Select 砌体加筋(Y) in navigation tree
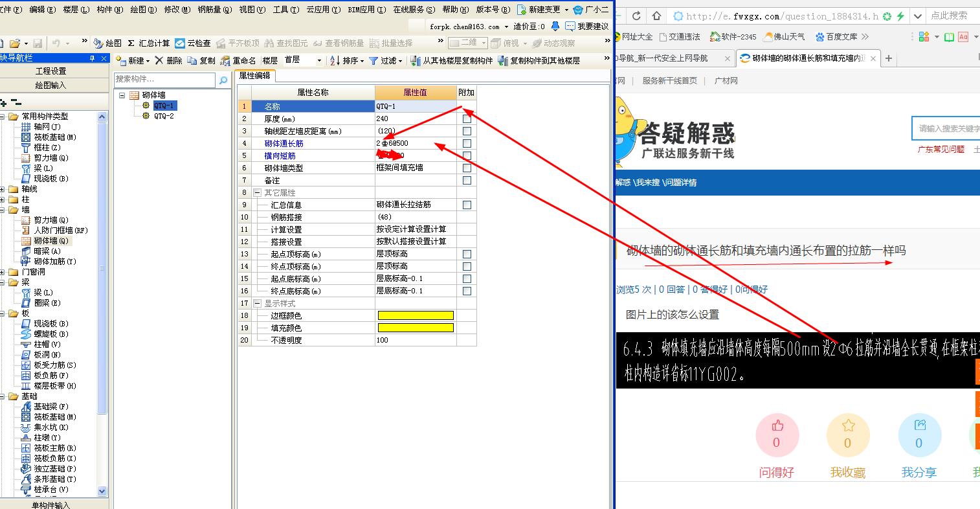Image resolution: width=980 pixels, height=509 pixels. coord(55,262)
